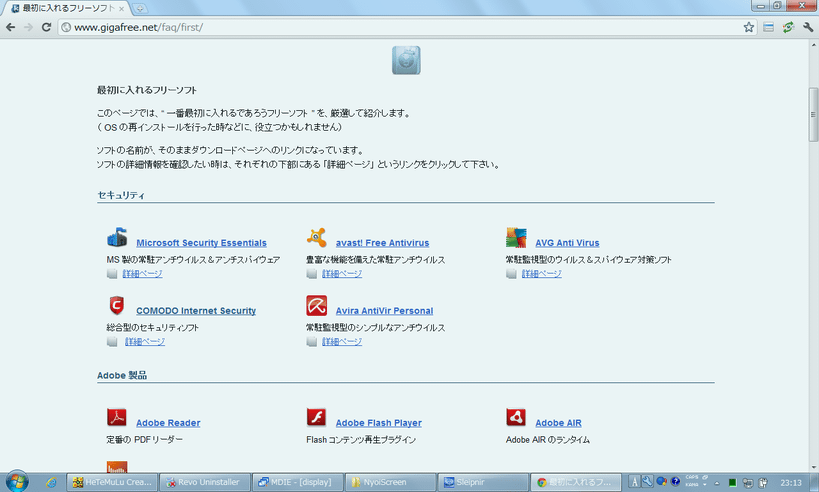
Task: Click the red Avira umbrella icon
Action: pos(317,306)
